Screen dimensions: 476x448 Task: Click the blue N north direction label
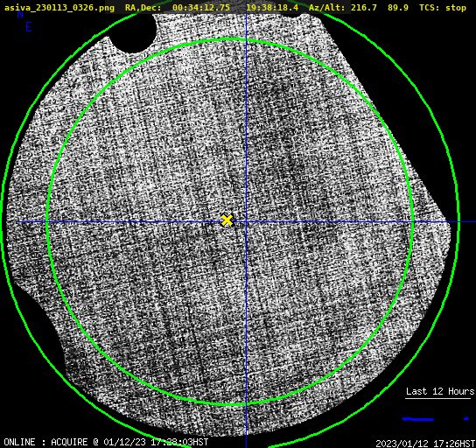coord(20,15)
